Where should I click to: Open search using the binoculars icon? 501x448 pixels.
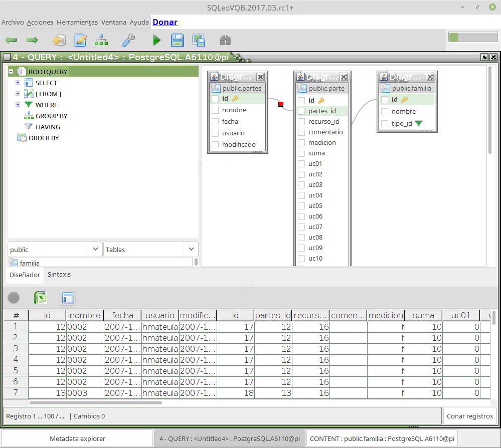pyautogui.click(x=225, y=40)
